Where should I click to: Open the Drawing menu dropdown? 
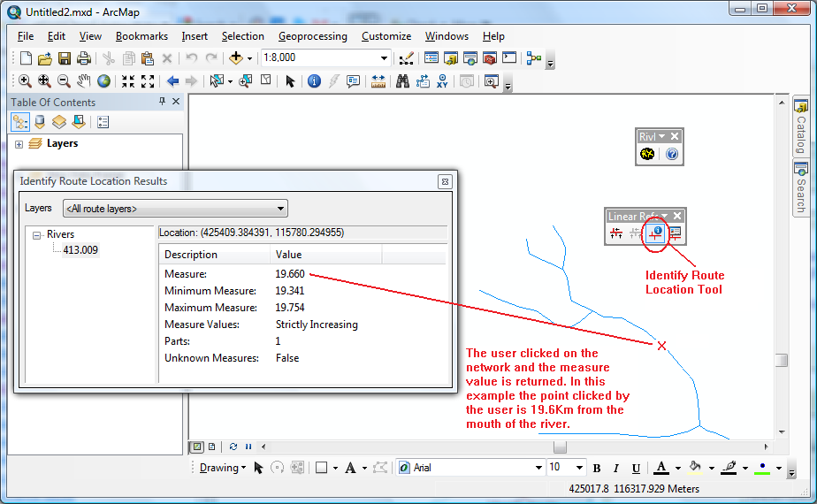point(223,468)
